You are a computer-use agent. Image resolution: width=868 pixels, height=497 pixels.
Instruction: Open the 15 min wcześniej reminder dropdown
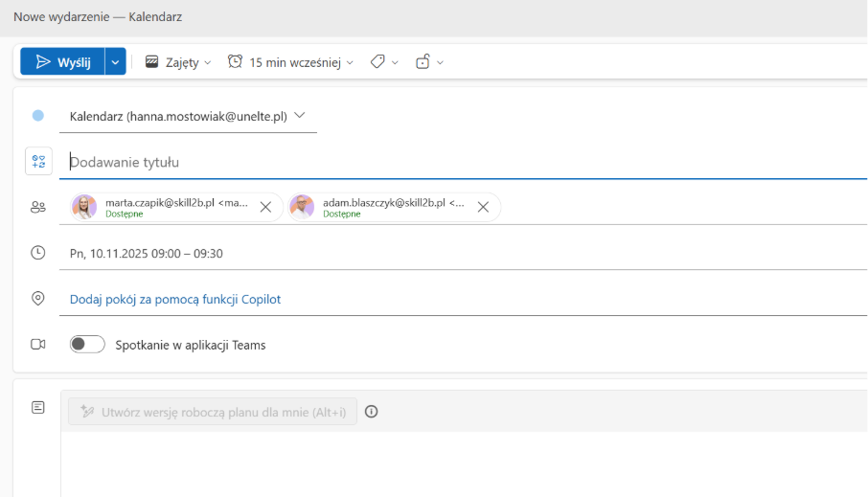[x=290, y=62]
